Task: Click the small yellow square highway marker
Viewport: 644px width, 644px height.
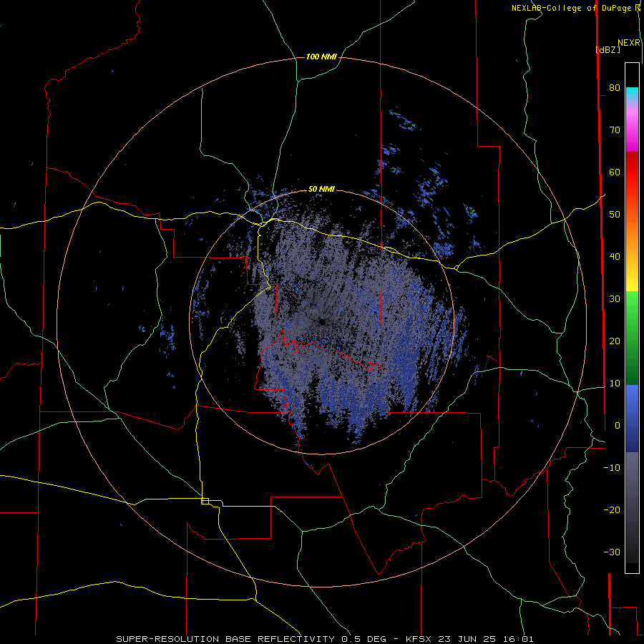Action: 205,501
